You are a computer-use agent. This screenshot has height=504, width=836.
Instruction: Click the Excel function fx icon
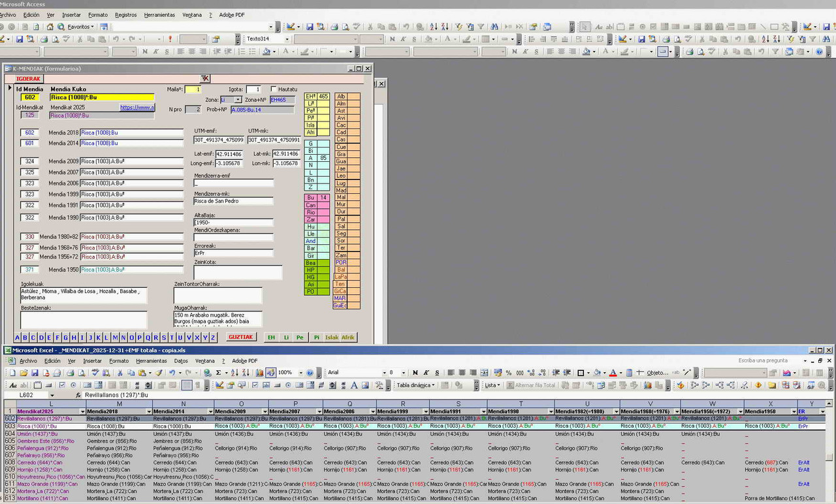78,395
